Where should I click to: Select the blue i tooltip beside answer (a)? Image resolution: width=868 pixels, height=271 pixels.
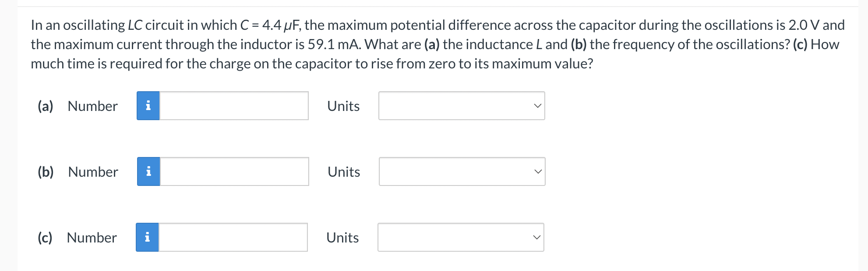tap(148, 106)
